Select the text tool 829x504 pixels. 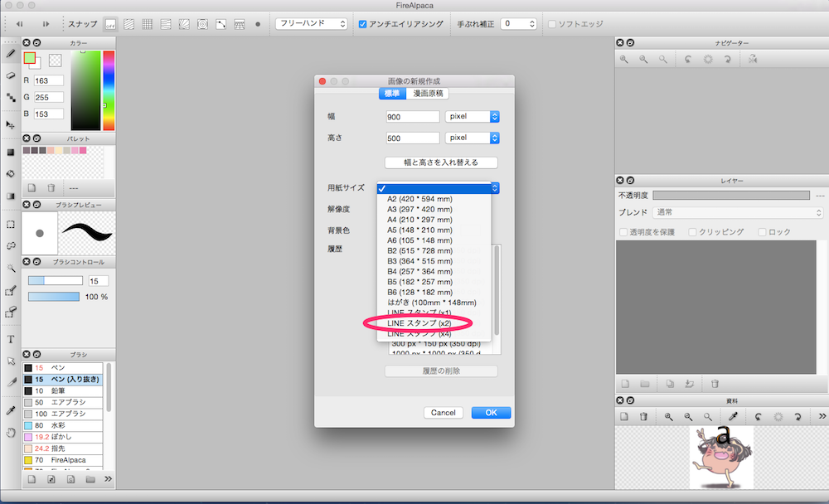tap(11, 340)
